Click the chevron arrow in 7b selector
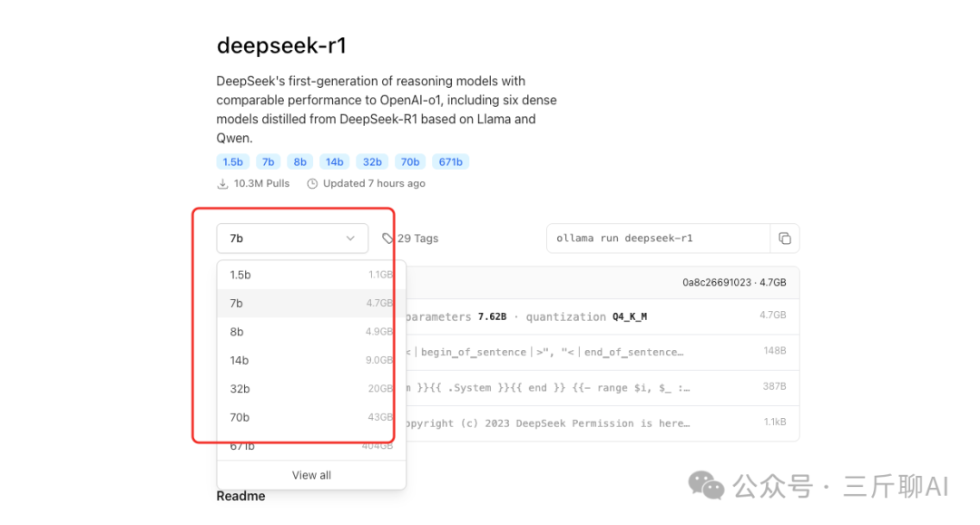This screenshot has height=525, width=980. tap(350, 238)
